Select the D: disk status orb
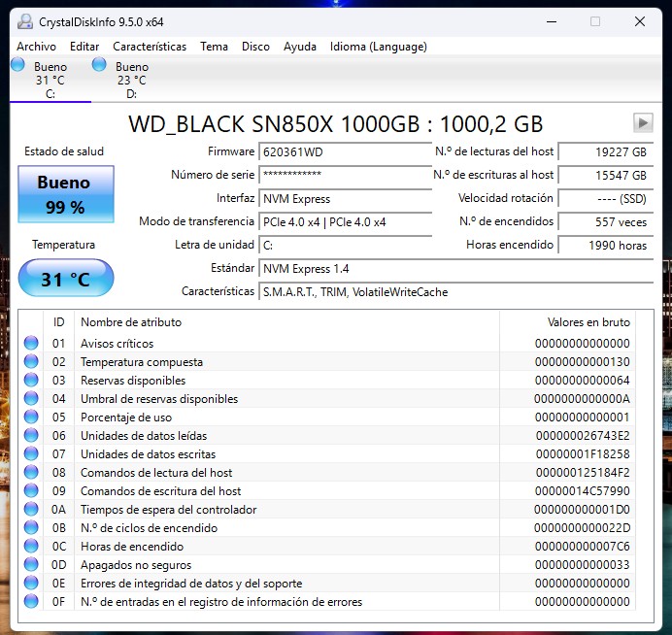This screenshot has width=672, height=635. tap(99, 65)
